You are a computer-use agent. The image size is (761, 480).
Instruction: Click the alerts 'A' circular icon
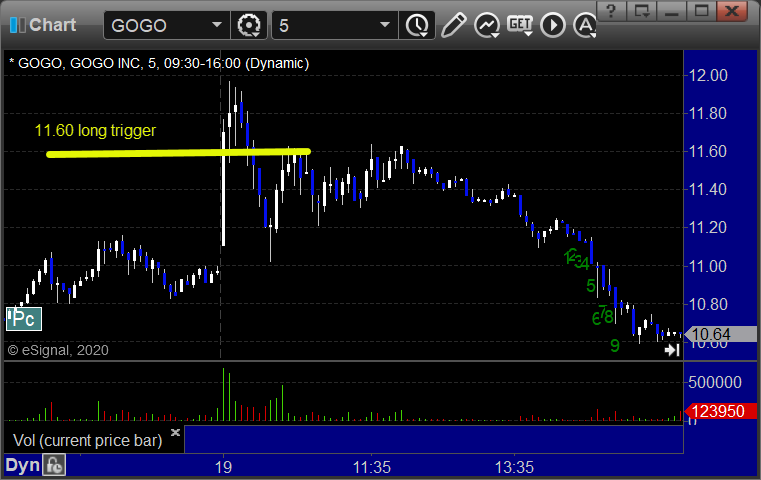tap(584, 25)
